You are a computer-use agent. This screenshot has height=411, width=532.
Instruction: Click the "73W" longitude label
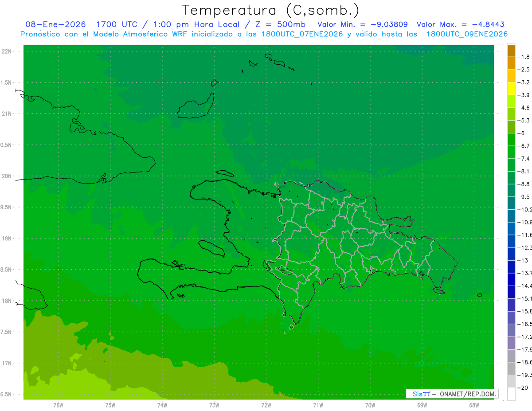214,405
